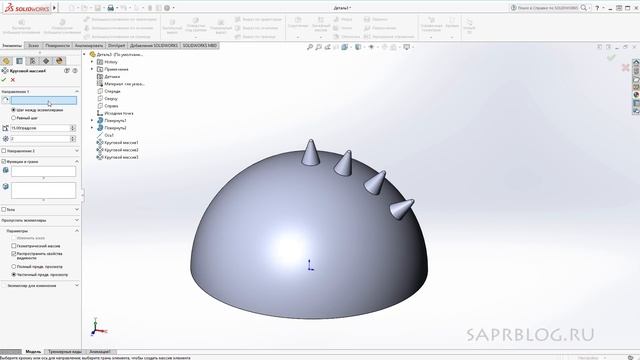Viewport: 640px width, 360px height.
Task: Expand the History node in the tree
Action: tap(92, 62)
